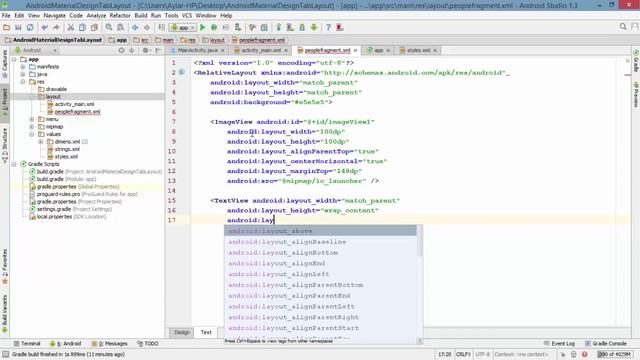Open the AVD Manager icon
Viewport: 640px width, 360px height.
click(290, 27)
